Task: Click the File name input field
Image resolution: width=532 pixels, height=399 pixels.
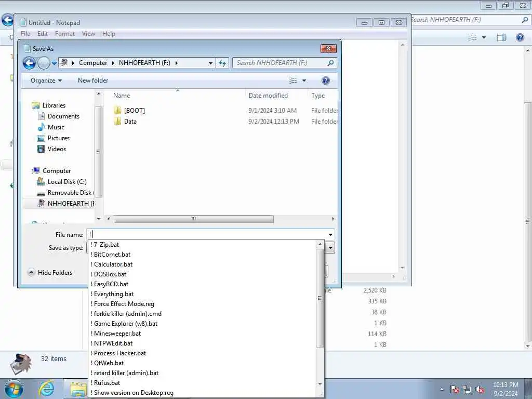Action: [x=207, y=234]
